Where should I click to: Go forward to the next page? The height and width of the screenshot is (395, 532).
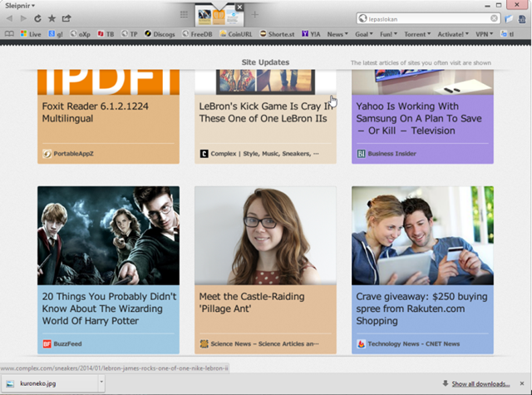coord(23,18)
